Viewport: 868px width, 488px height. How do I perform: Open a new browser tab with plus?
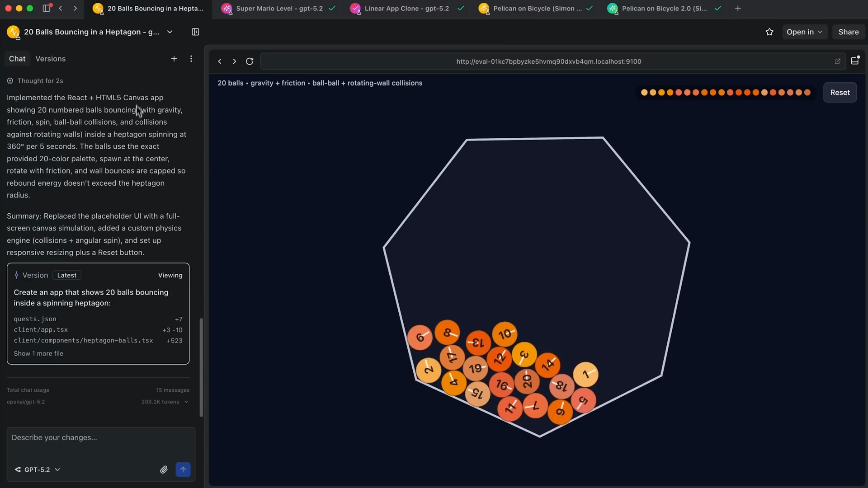(x=738, y=8)
